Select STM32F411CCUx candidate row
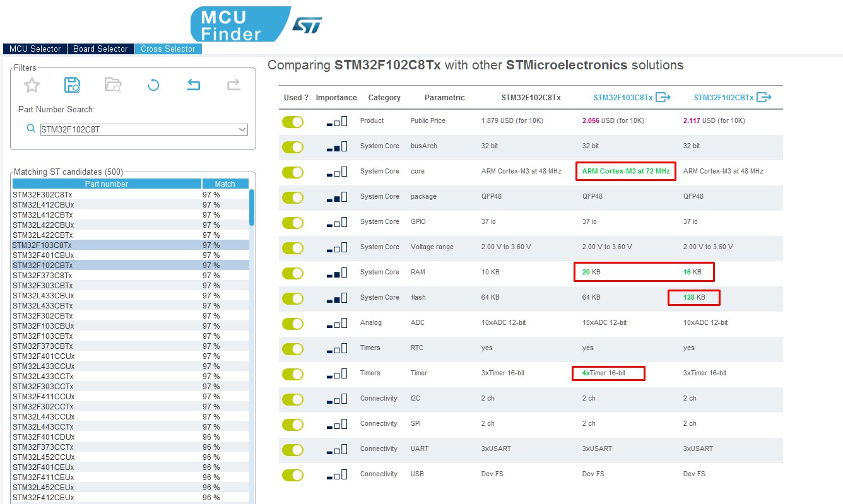 (x=131, y=397)
